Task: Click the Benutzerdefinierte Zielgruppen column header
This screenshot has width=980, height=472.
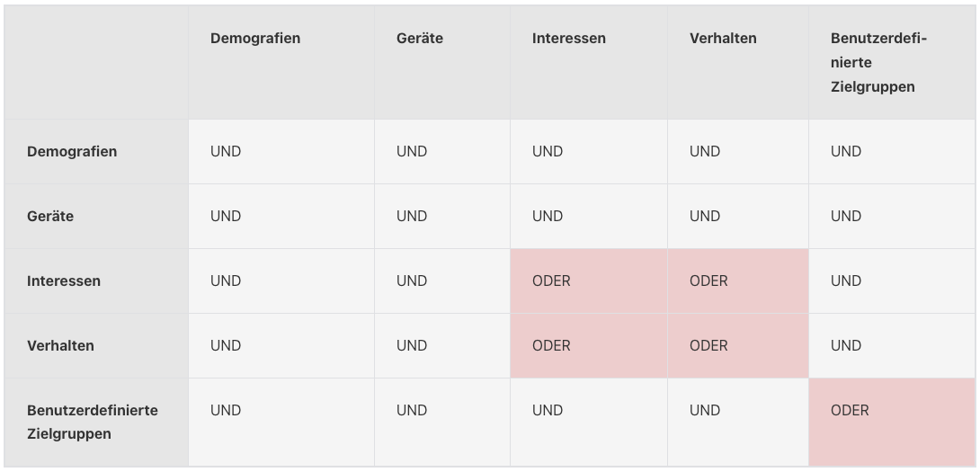Action: coord(878,63)
